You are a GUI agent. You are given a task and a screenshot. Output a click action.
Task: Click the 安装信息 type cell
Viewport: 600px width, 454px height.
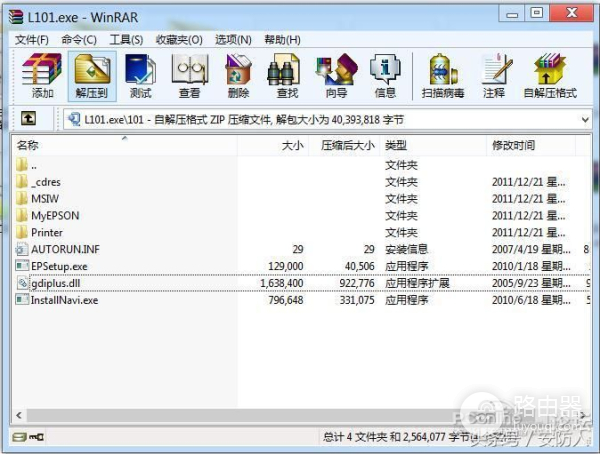pos(406,249)
